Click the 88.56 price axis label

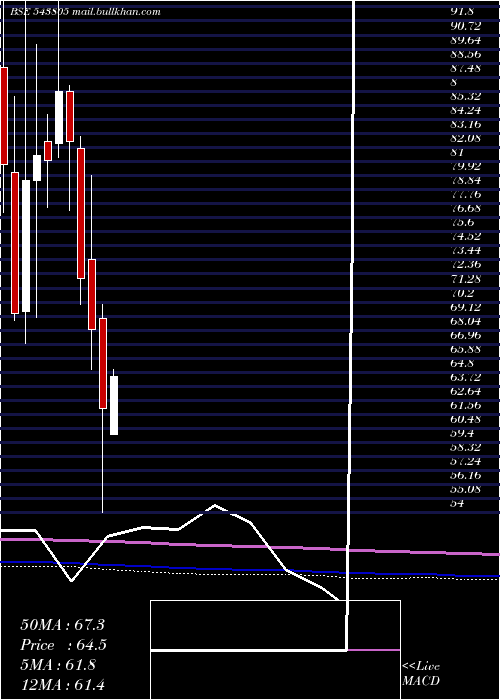(x=465, y=54)
